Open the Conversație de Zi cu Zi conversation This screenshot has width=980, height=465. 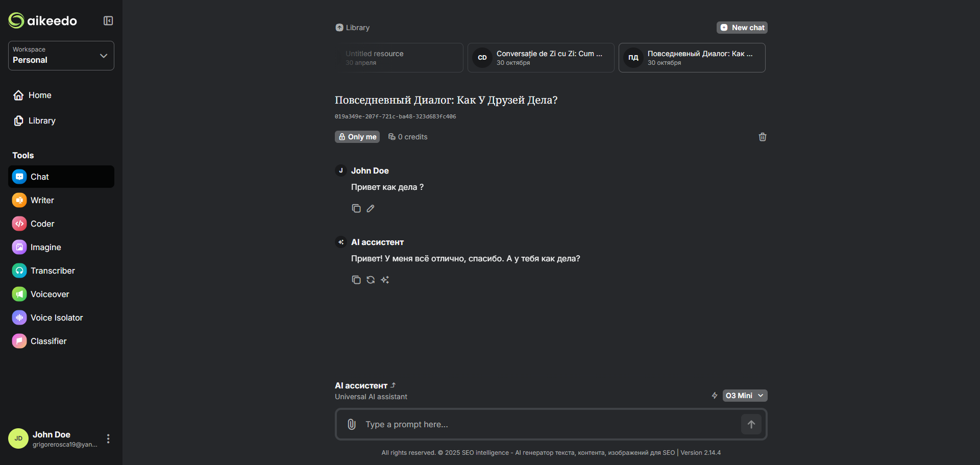(541, 58)
